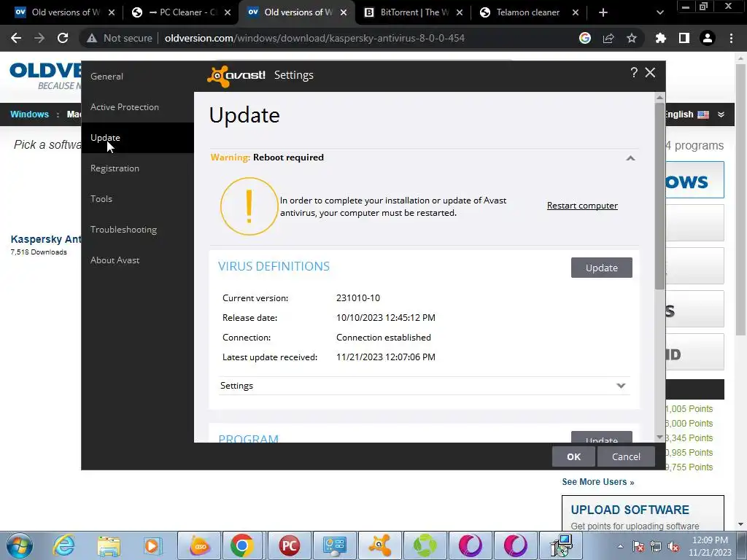The image size is (747, 560).
Task: Open the Control Panel taskbar item
Action: 334,545
